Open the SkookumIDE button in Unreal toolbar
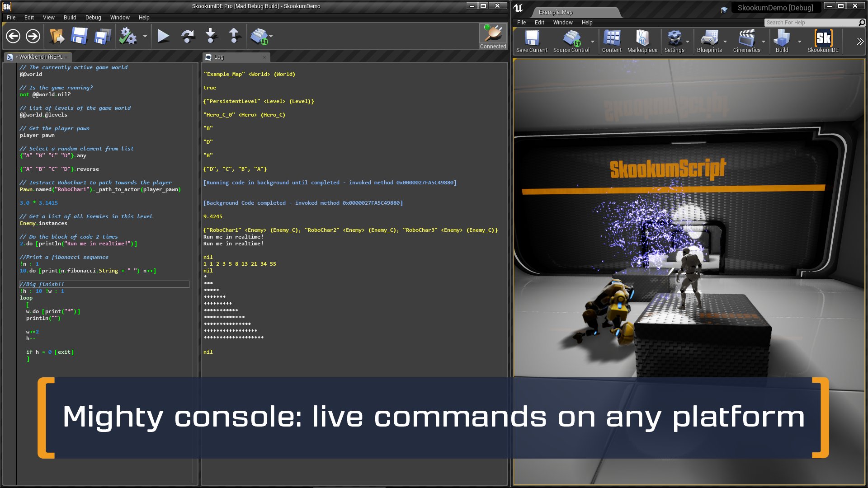The width and height of the screenshot is (868, 488). (823, 41)
